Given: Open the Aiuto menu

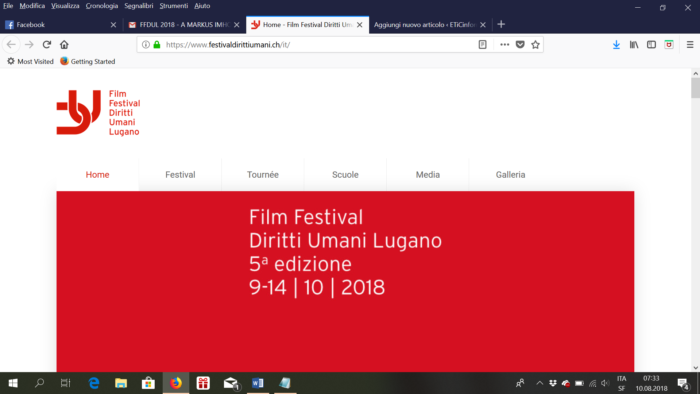Looking at the screenshot, I should [202, 6].
